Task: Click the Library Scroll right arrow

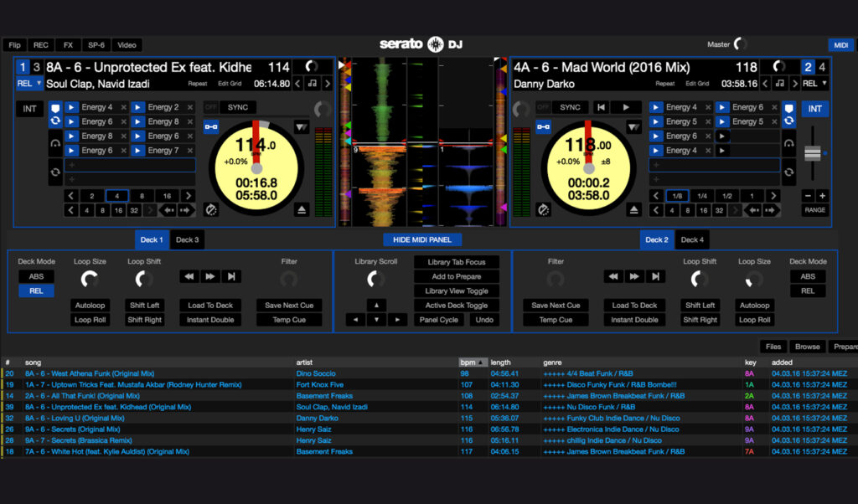Action: tap(397, 320)
